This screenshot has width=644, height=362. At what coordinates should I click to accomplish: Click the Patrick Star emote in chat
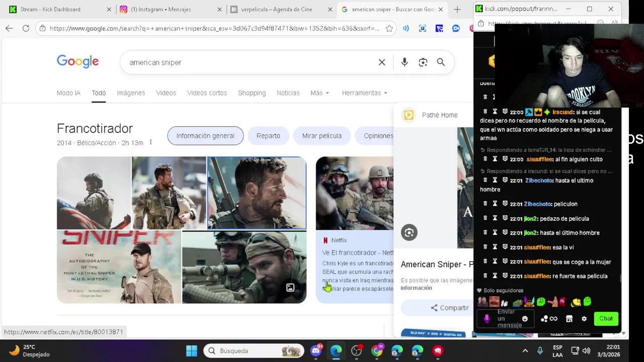[553, 302]
